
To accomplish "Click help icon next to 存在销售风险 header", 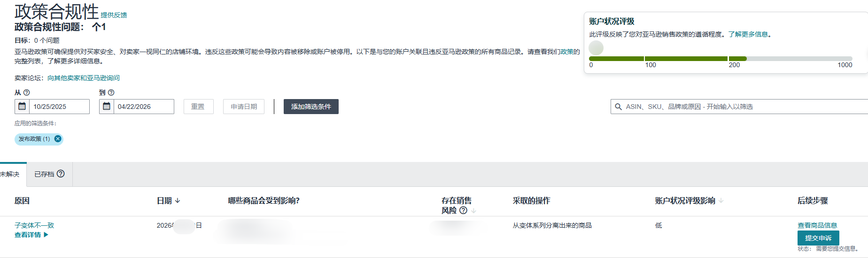I will 463,210.
